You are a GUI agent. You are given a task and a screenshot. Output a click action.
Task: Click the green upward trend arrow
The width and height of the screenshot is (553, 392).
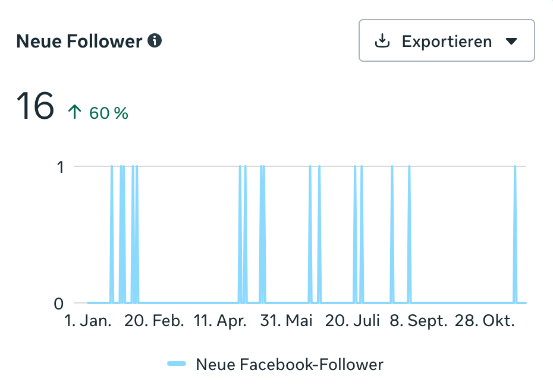click(75, 112)
